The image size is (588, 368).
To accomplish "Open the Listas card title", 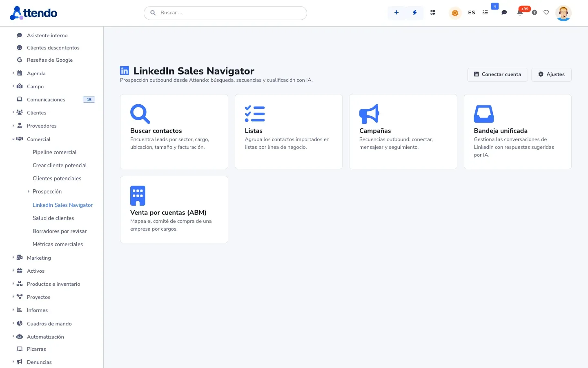I will [x=254, y=131].
